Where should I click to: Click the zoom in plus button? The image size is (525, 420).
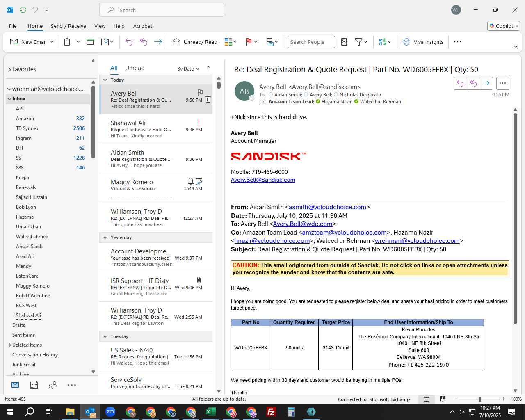point(503,399)
